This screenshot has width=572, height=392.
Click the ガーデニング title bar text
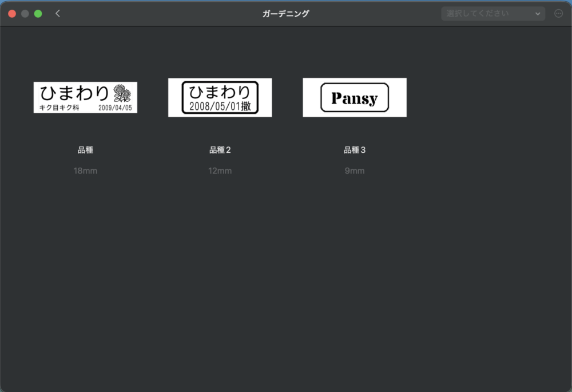coord(285,13)
